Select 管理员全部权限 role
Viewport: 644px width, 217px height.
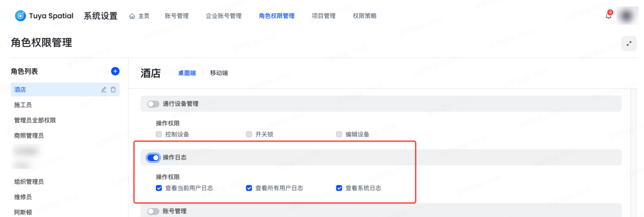35,120
